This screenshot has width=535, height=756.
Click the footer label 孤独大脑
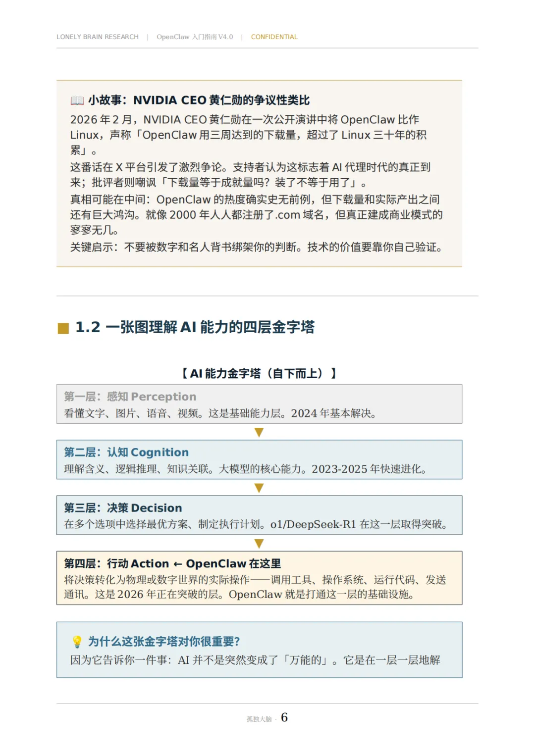tap(259, 719)
